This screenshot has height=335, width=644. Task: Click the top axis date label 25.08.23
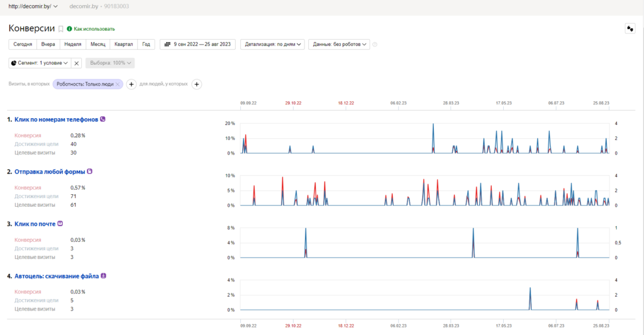coord(601,103)
